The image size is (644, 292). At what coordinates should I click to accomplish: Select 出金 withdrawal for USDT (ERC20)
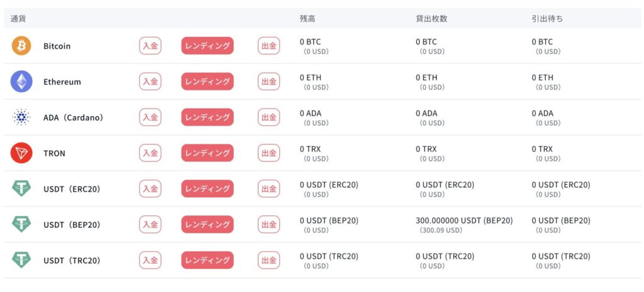coord(269,188)
